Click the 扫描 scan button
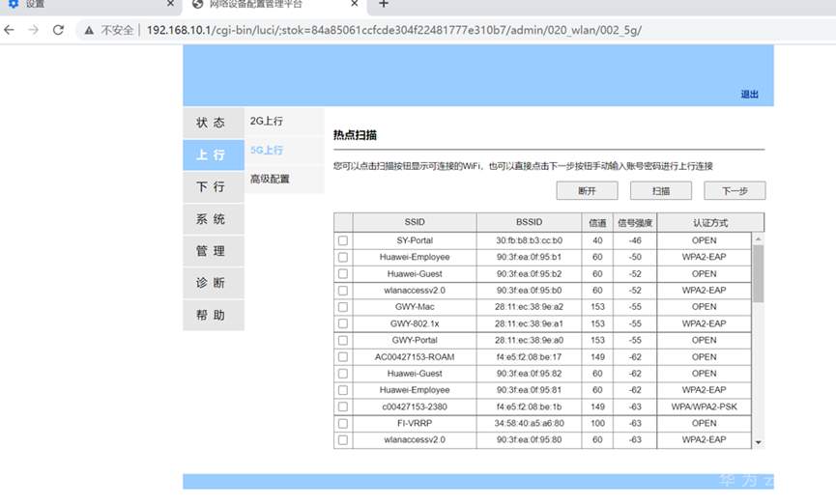Viewport: 836px width, 504px height. [x=661, y=191]
